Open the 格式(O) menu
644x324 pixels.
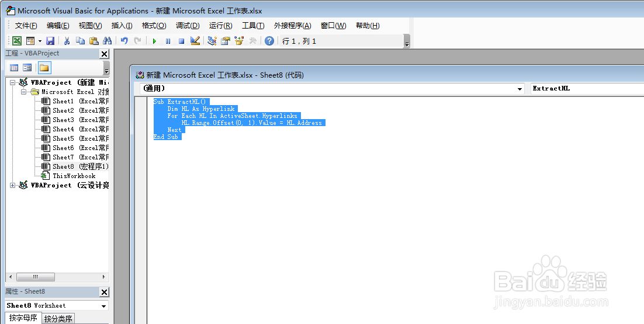click(x=154, y=26)
